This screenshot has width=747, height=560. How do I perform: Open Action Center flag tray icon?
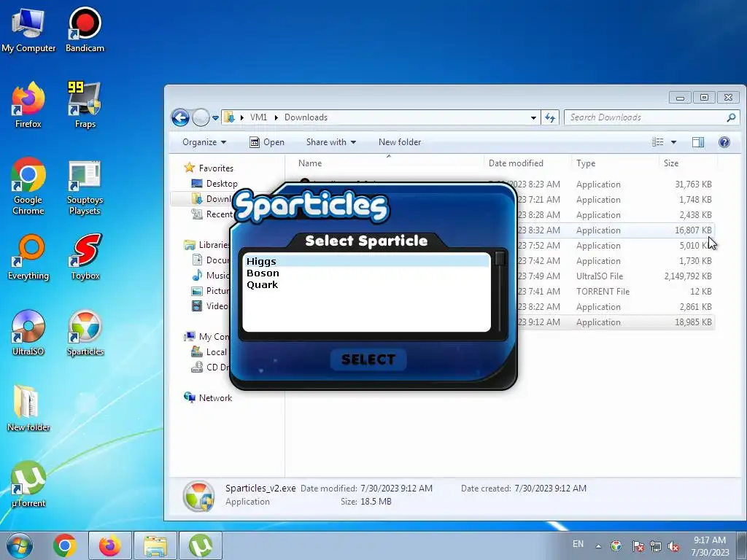pos(638,547)
